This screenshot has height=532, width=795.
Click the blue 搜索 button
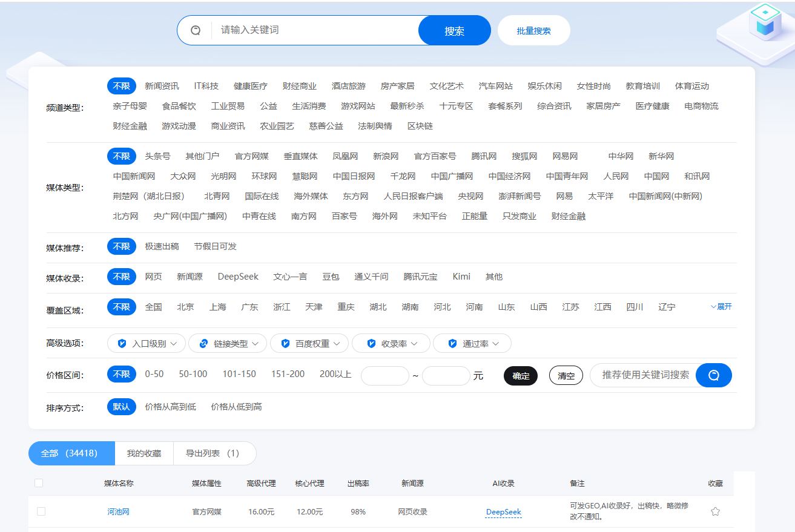tap(454, 30)
